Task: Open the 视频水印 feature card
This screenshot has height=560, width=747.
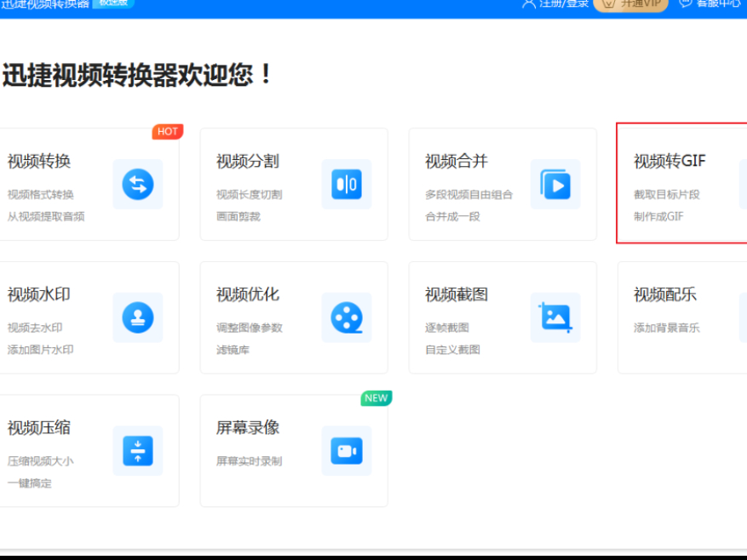Action: [x=89, y=317]
